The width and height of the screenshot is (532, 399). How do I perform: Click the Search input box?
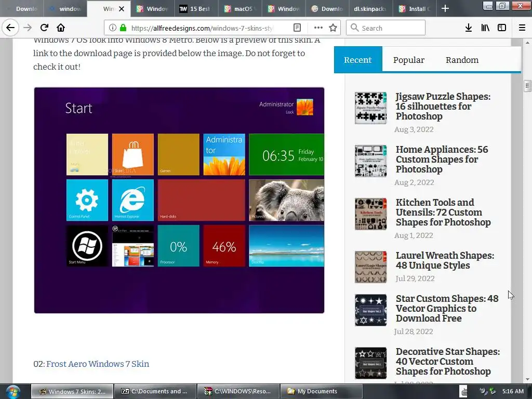386,28
